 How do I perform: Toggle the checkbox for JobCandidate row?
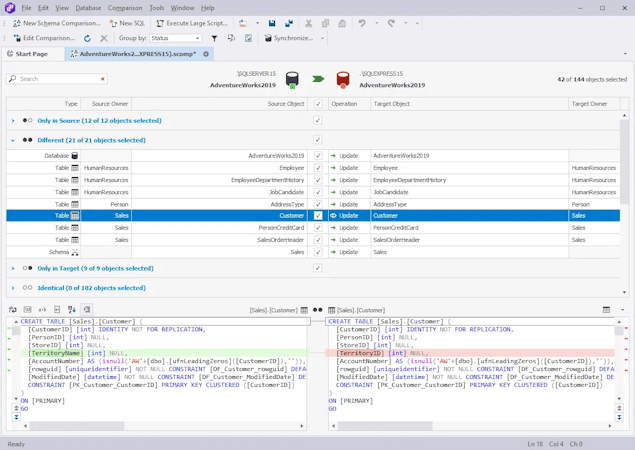(318, 192)
